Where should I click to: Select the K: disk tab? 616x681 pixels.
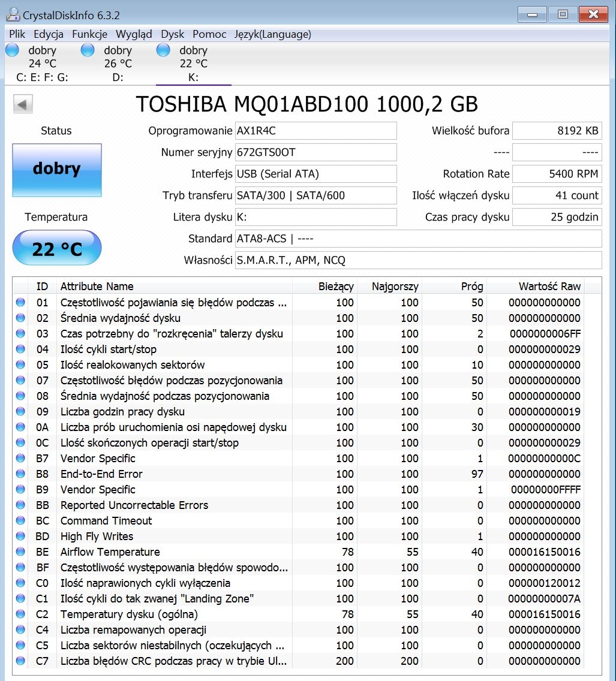[x=193, y=64]
